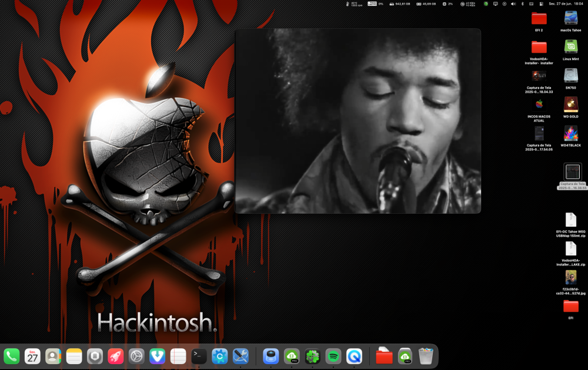Screen dimensions: 588x370
Task: Open the display mirroring menu bar icon
Action: 495,4
